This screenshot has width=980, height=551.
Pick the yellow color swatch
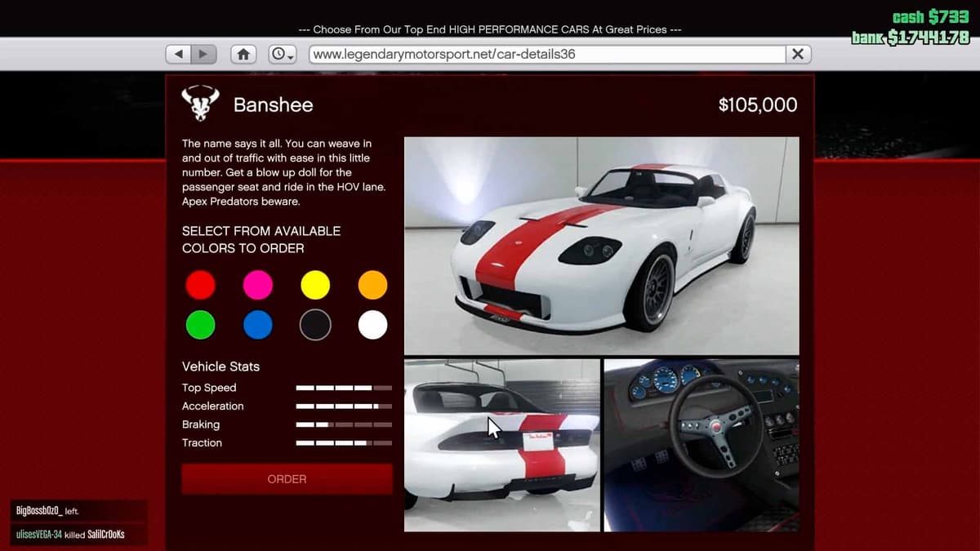coord(315,285)
